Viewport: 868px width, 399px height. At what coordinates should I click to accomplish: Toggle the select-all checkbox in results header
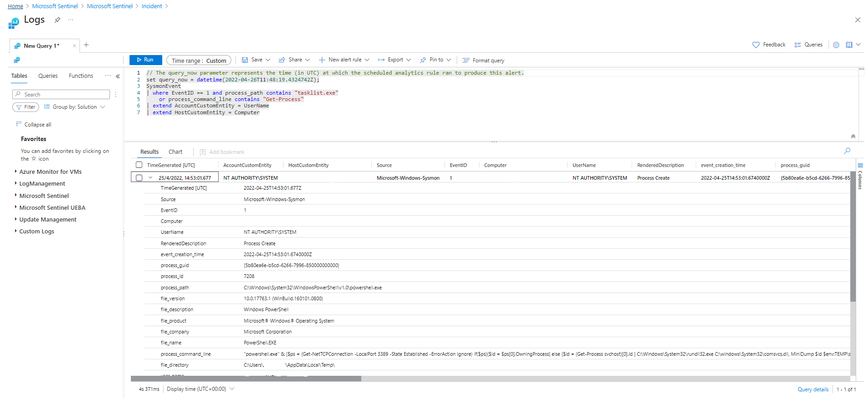pyautogui.click(x=139, y=165)
